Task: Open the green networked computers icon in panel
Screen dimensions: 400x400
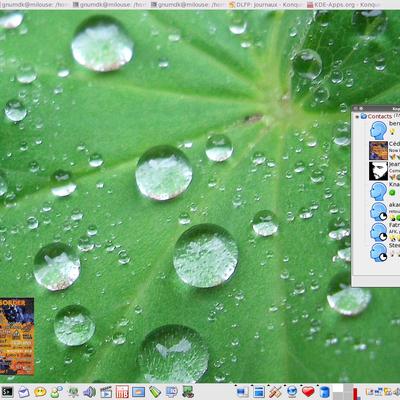Action: click(x=188, y=392)
